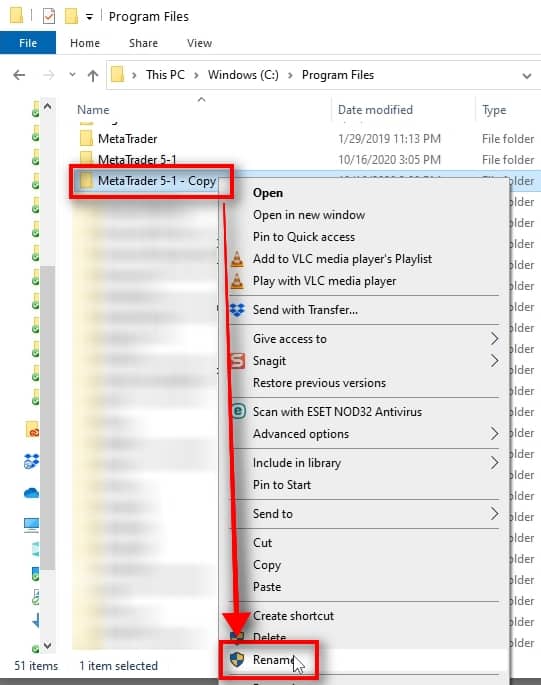
Task: Click Windows (C:) in the address path
Action: (x=243, y=75)
